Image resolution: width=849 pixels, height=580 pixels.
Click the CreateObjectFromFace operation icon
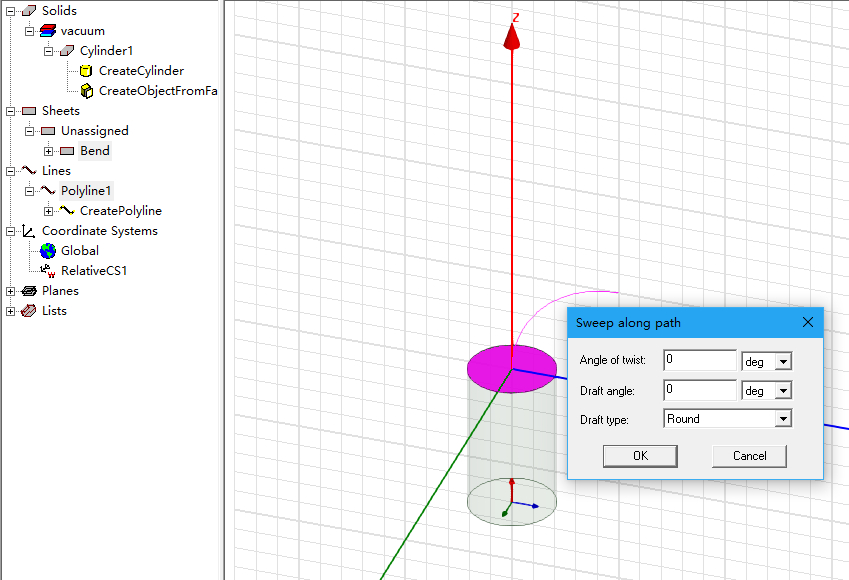[86, 91]
